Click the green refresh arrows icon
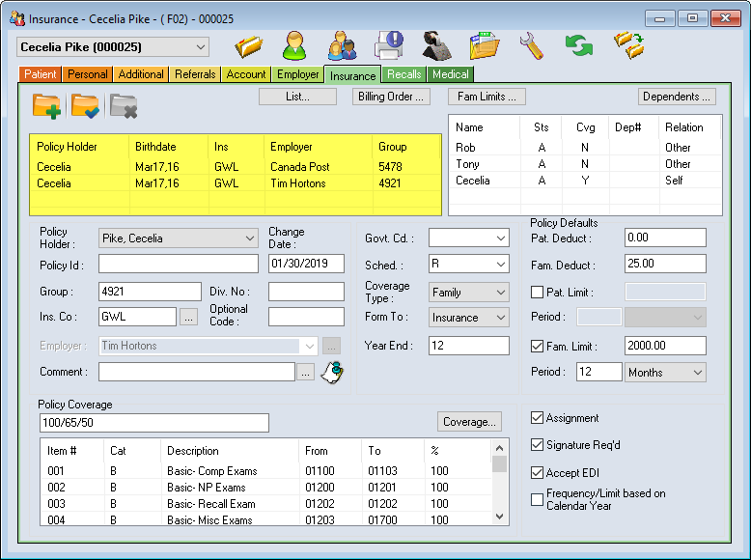 [579, 45]
